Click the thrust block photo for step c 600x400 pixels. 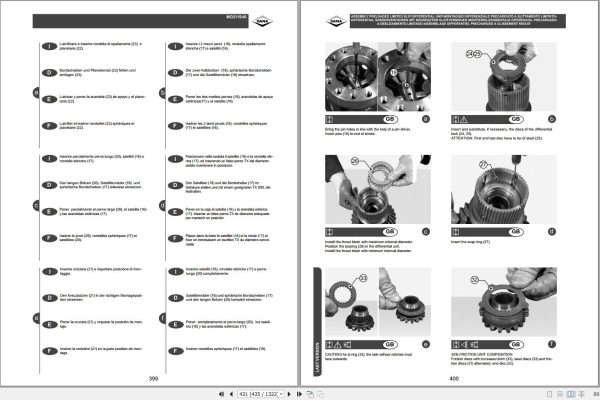coord(378,189)
